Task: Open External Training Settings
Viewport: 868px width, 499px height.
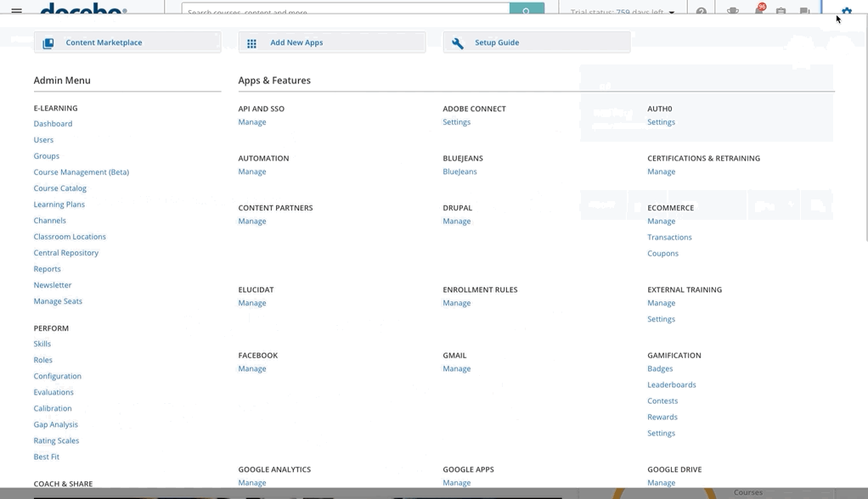Action: coord(662,319)
